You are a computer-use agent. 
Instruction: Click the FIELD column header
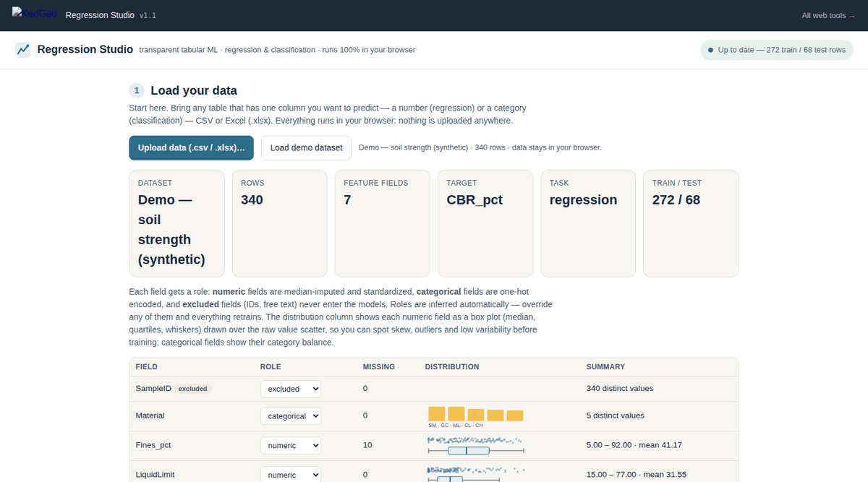[x=147, y=367]
